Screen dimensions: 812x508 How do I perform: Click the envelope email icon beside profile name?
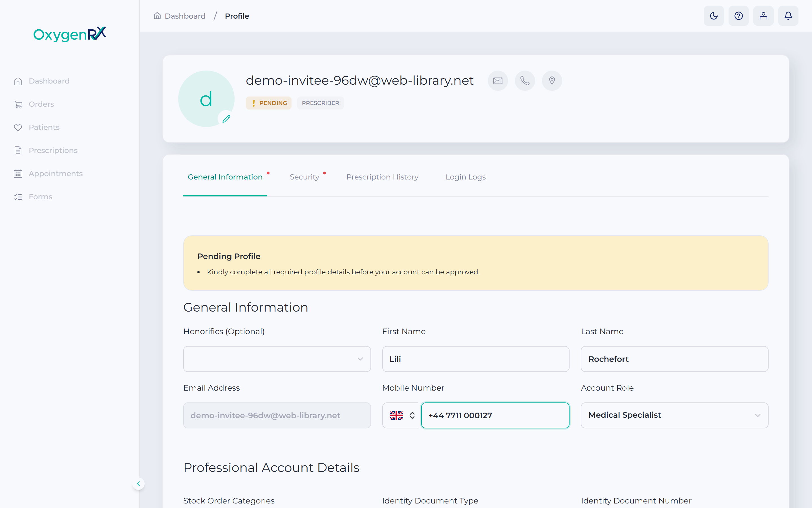coord(498,81)
